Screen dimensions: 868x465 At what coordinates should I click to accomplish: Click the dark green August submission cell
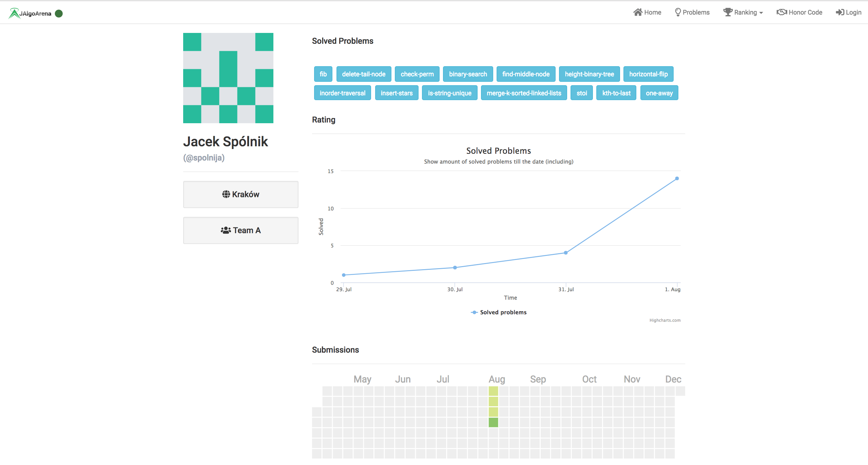coord(493,422)
